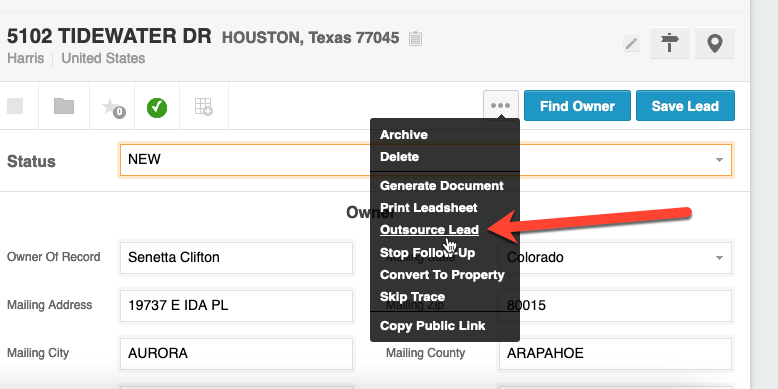778x389 pixels.
Task: Click the Save Lead button
Action: [x=685, y=106]
